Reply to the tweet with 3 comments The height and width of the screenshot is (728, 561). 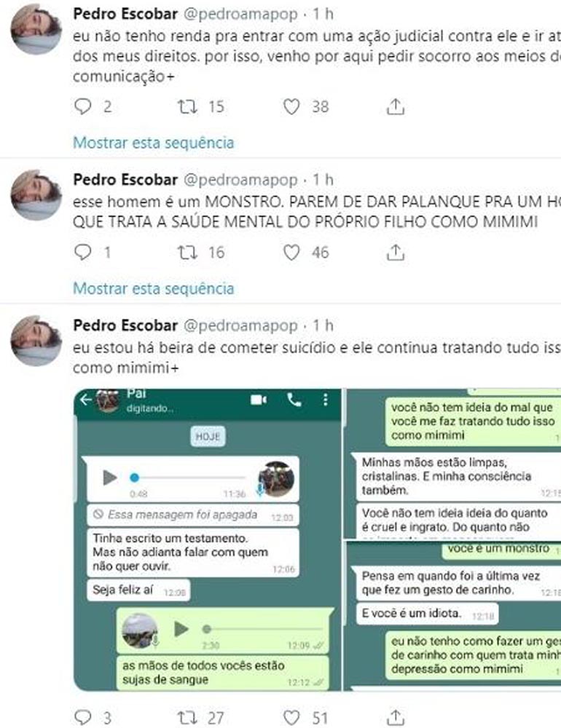point(83,717)
